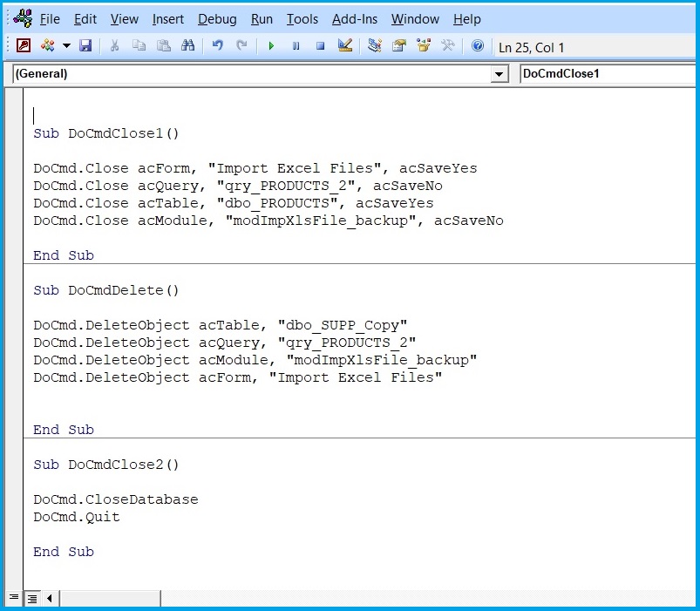This screenshot has height=611, width=700.
Task: Undo the last edit
Action: [217, 46]
